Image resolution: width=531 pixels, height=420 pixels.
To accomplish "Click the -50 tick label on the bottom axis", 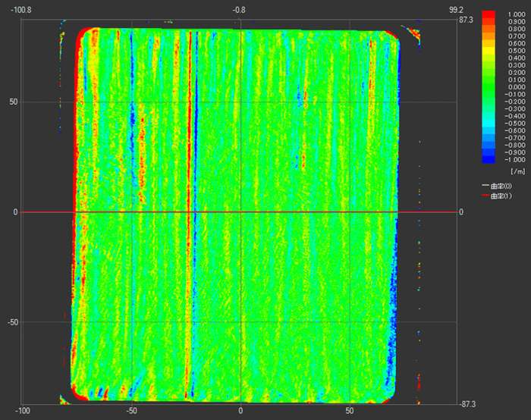I will click(x=131, y=411).
